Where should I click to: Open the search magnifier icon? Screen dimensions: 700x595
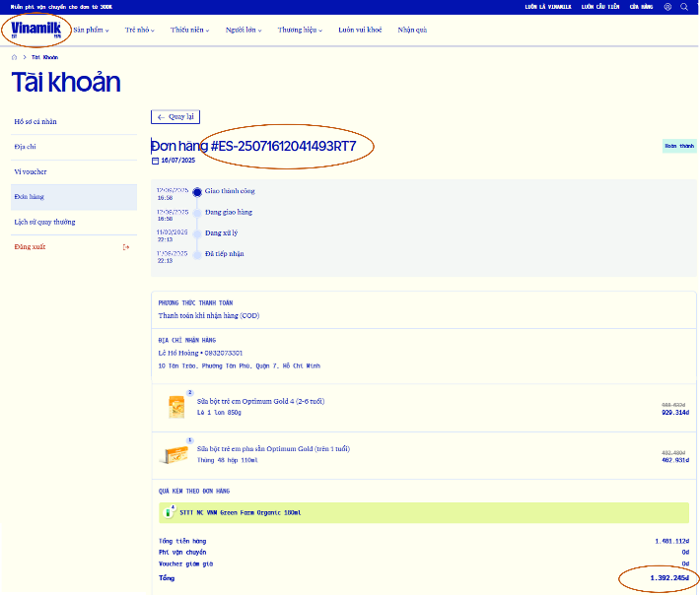[683, 7]
